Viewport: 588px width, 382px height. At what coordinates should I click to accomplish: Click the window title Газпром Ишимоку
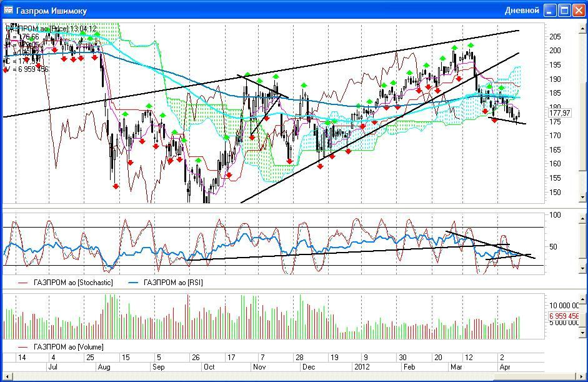coord(51,11)
